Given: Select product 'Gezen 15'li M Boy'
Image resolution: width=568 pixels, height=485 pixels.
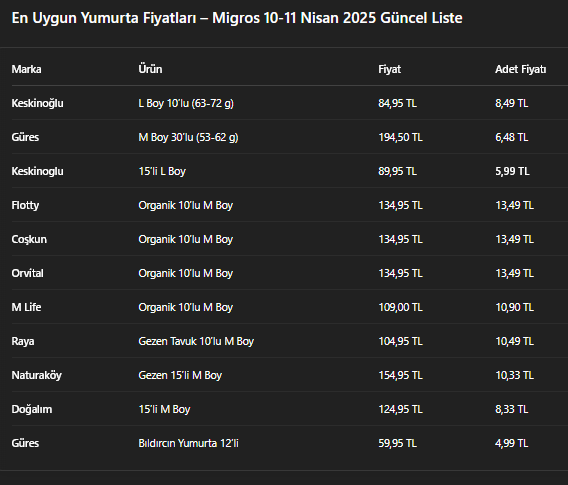Looking at the screenshot, I should [x=180, y=376].
